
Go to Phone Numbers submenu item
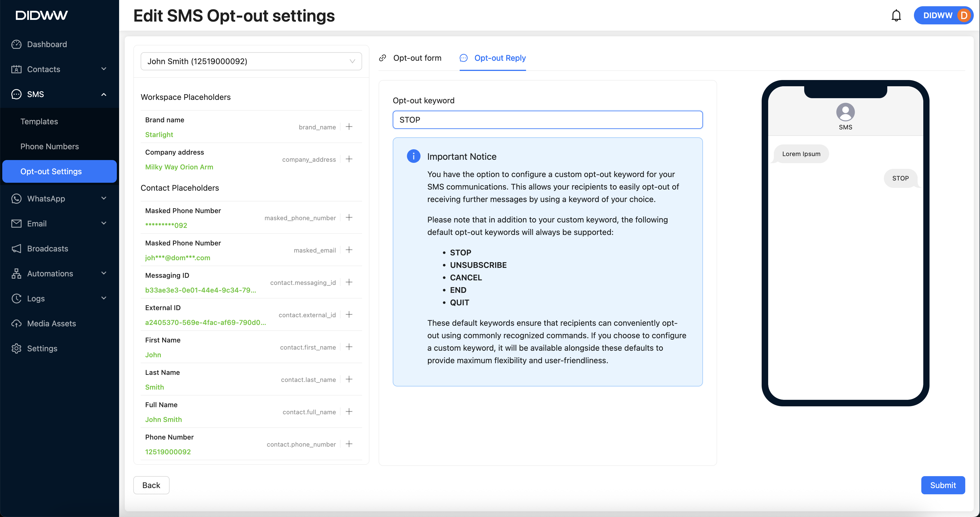tap(49, 147)
